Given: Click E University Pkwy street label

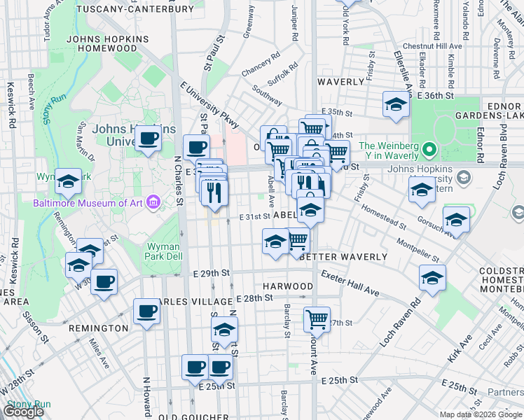Looking at the screenshot, I should click(209, 105).
